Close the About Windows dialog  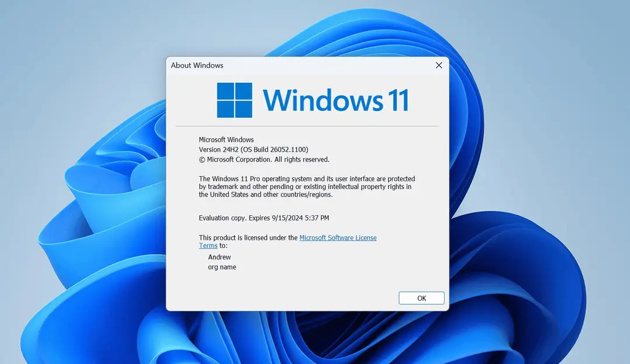click(x=439, y=65)
